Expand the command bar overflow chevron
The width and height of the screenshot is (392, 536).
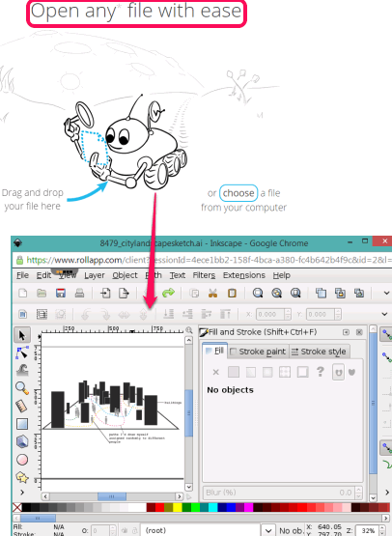386,293
